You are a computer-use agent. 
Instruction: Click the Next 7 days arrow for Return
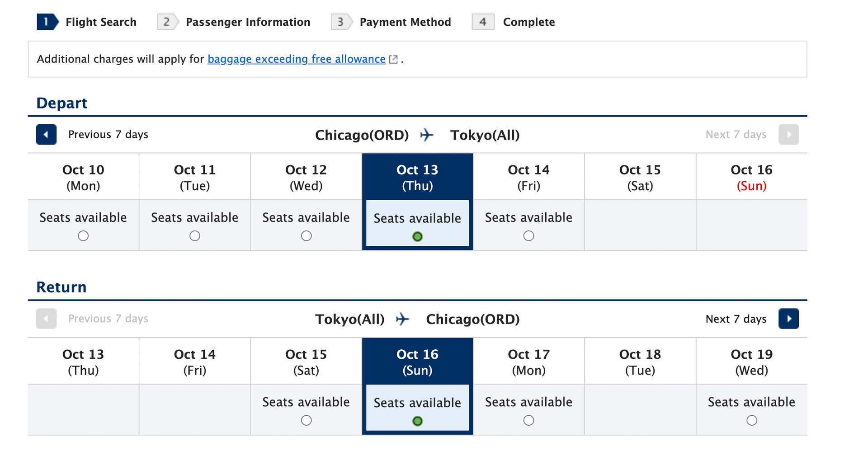(x=788, y=319)
